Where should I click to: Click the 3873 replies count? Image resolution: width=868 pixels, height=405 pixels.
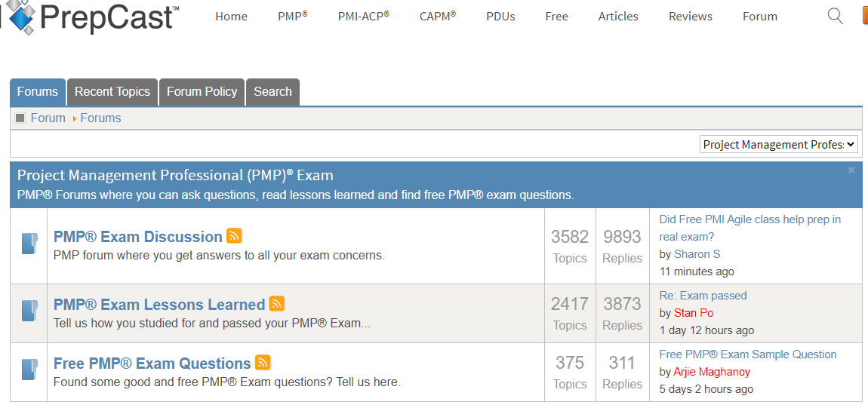tap(622, 304)
